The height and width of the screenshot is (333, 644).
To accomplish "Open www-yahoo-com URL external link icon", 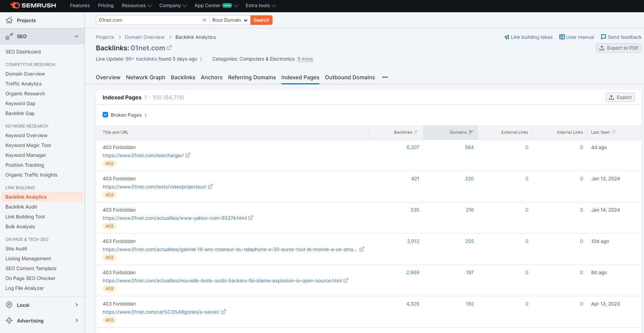I will [251, 218].
